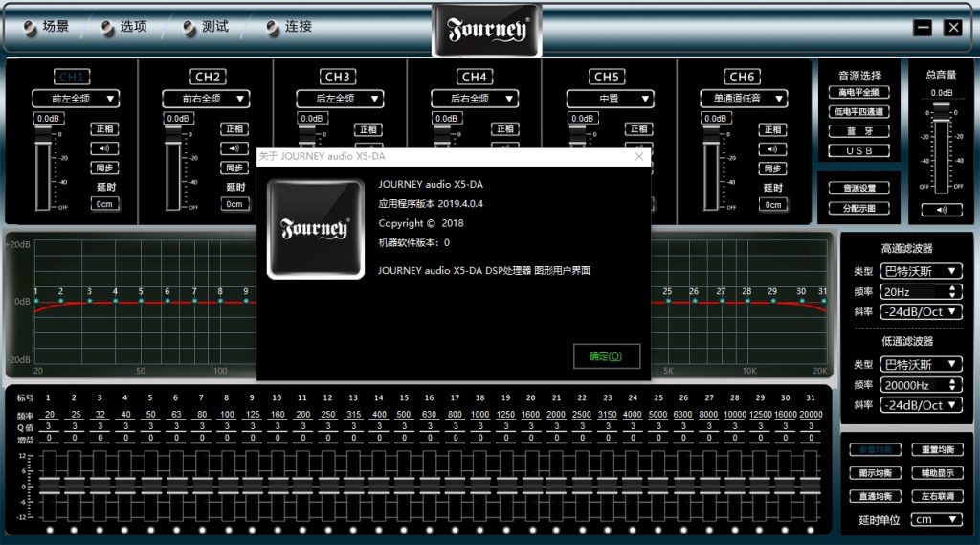Viewport: 980px width, 545px height.
Task: Close the About JOURNEY audio dialog
Action: coord(638,156)
